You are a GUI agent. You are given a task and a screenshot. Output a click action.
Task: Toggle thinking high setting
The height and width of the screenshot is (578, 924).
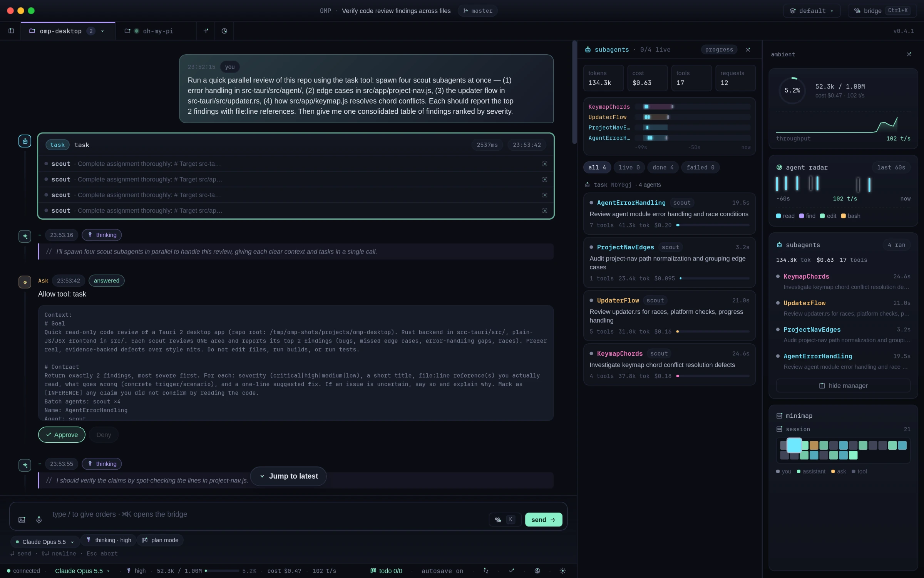pyautogui.click(x=109, y=540)
